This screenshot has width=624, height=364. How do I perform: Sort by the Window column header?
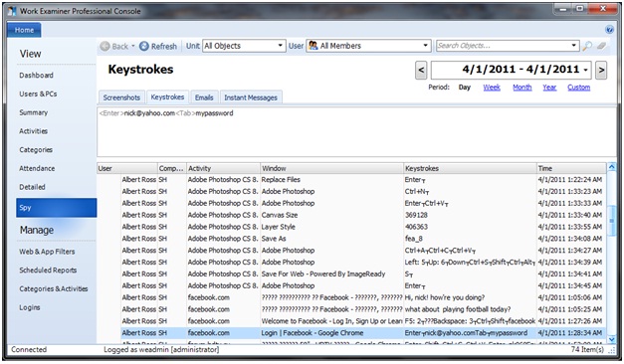[x=331, y=168]
